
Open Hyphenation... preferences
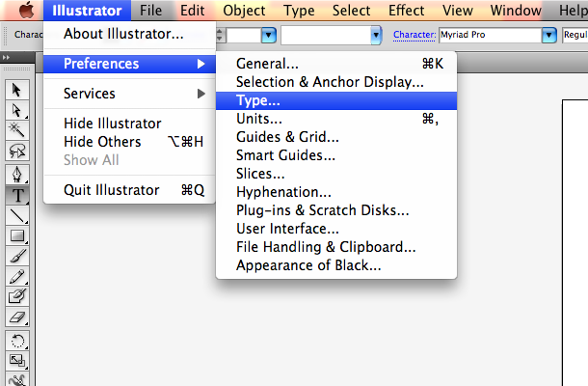tap(336, 192)
